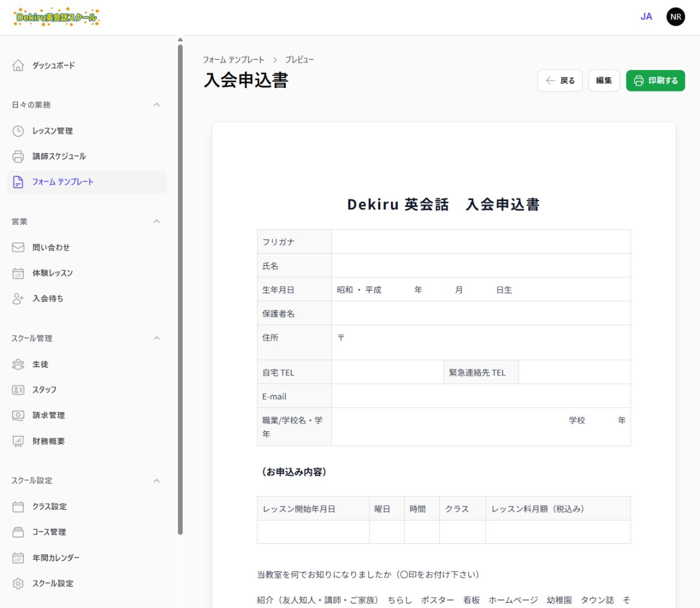Click the 編集 edit button

click(604, 80)
